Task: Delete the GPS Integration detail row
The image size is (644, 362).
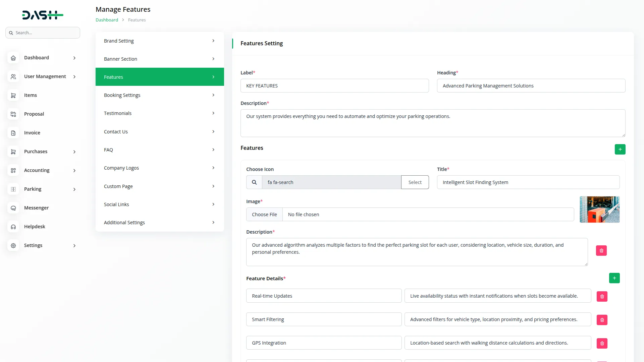Action: (602, 343)
